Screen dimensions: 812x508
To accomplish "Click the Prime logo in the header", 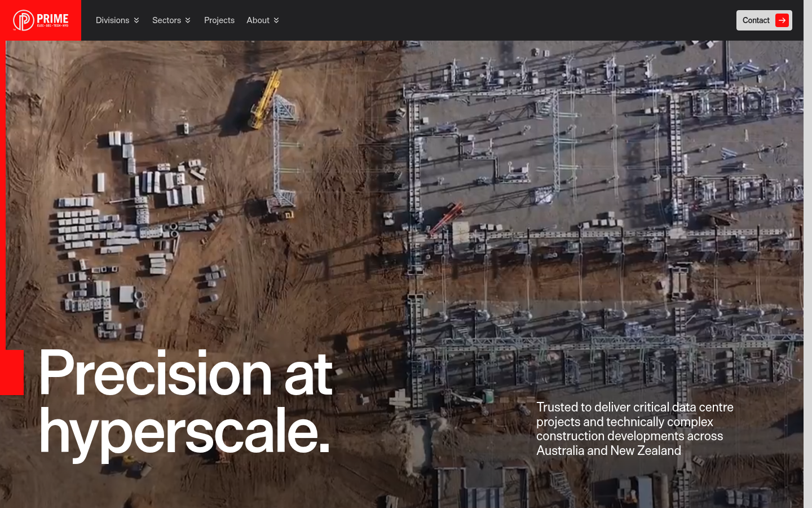I will 41,20.
